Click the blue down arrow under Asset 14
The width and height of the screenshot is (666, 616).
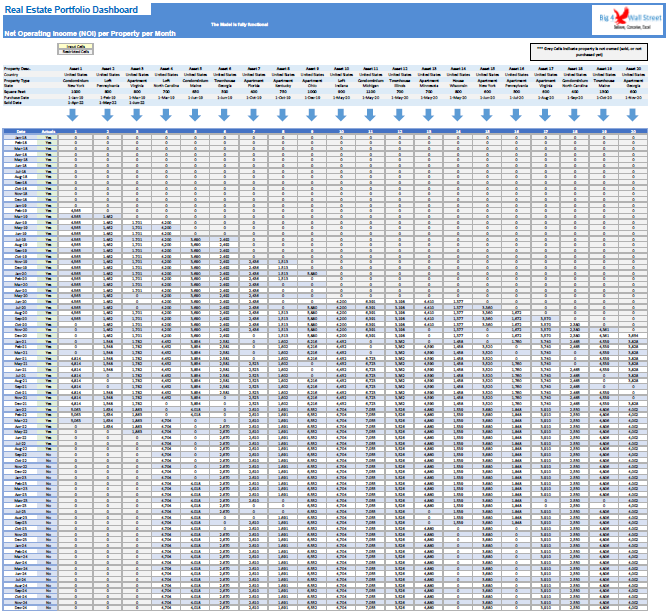point(458,115)
